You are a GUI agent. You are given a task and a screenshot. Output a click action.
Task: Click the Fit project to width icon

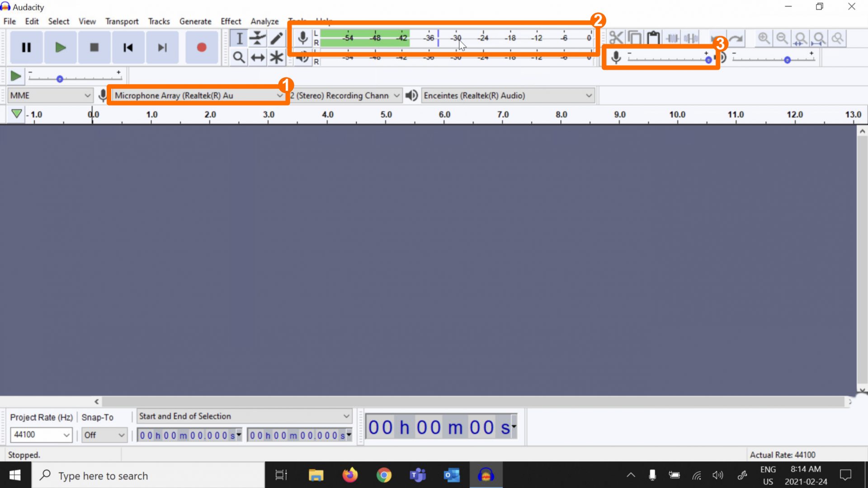point(819,38)
